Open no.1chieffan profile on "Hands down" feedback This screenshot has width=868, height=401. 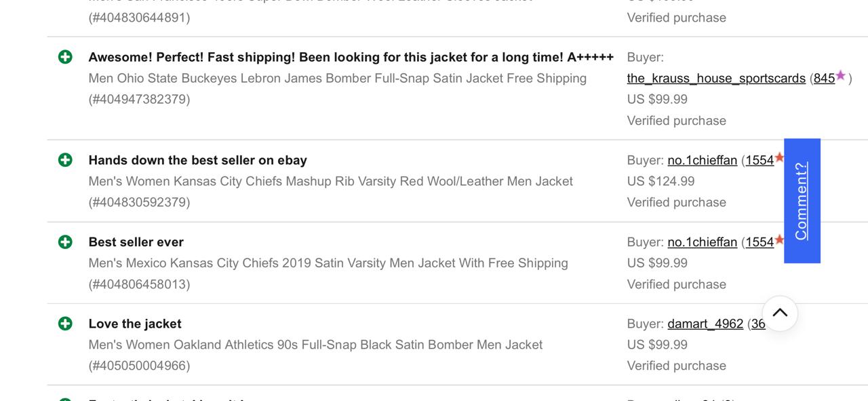click(702, 160)
